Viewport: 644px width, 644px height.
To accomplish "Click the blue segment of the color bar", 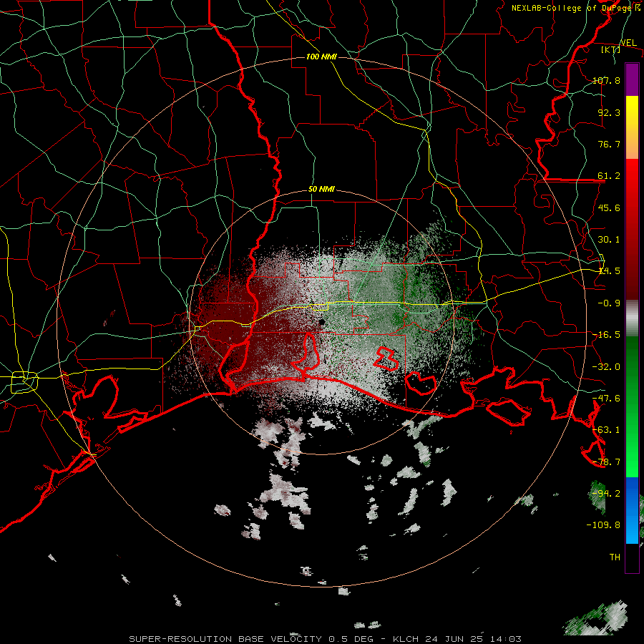I will tap(632, 510).
